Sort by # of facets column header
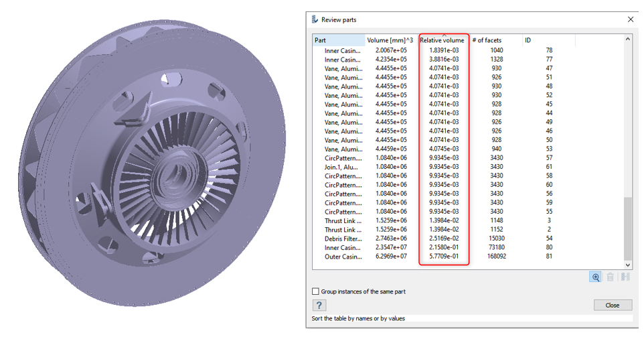 point(495,40)
